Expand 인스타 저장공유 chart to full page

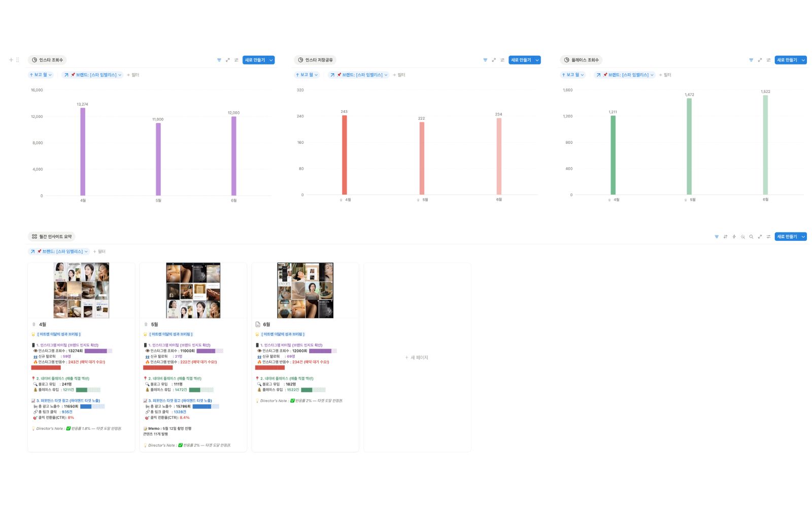(494, 60)
